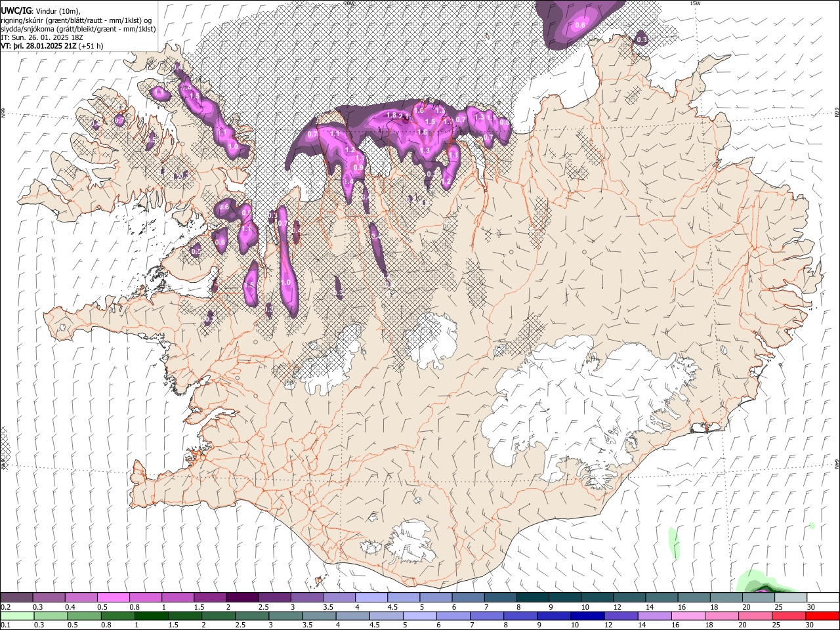The width and height of the screenshot is (840, 630).
Task: Click the '1.8' snowfall value beside 2.1
Action: (x=392, y=115)
